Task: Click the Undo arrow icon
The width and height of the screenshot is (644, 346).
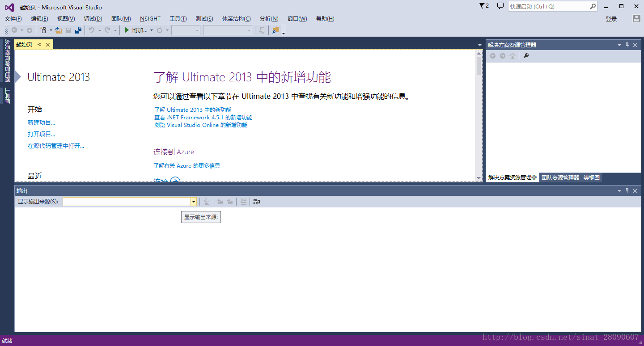Action: pos(91,30)
